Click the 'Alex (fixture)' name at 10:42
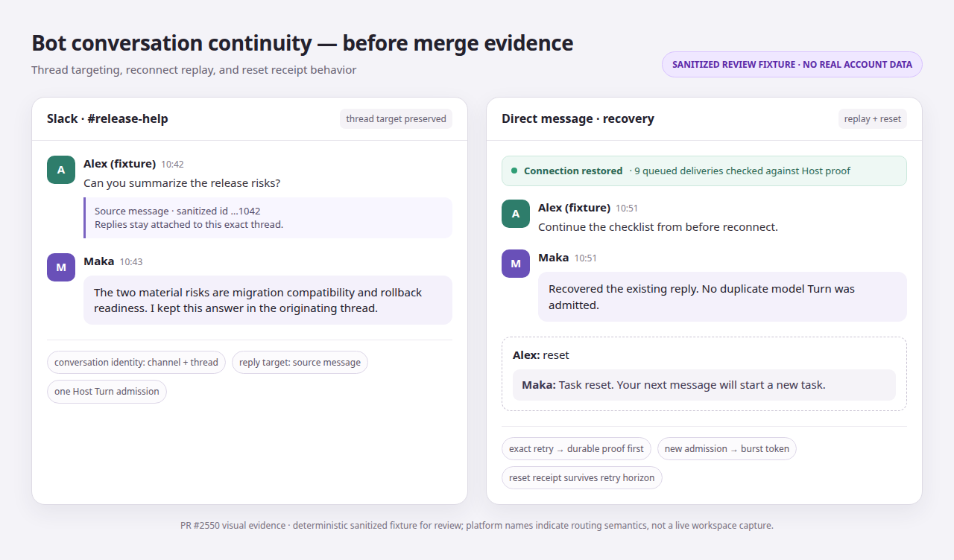This screenshot has width=954, height=560. click(119, 164)
